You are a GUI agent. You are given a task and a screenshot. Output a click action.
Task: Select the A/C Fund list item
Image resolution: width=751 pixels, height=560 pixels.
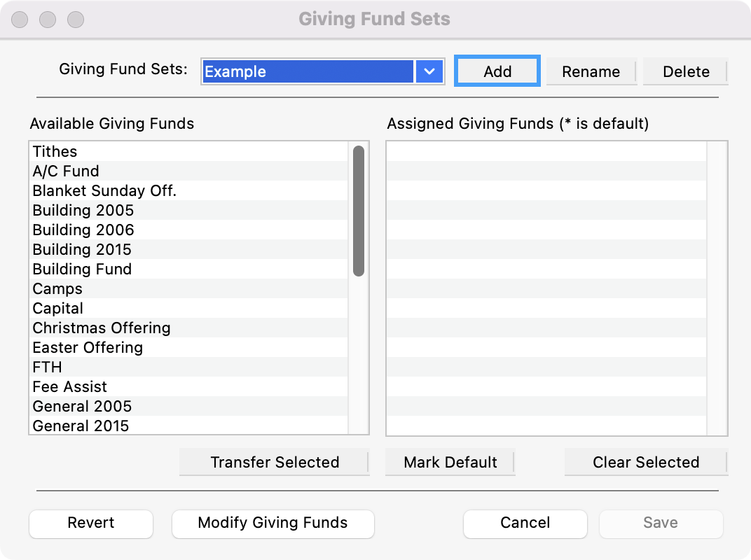point(66,171)
